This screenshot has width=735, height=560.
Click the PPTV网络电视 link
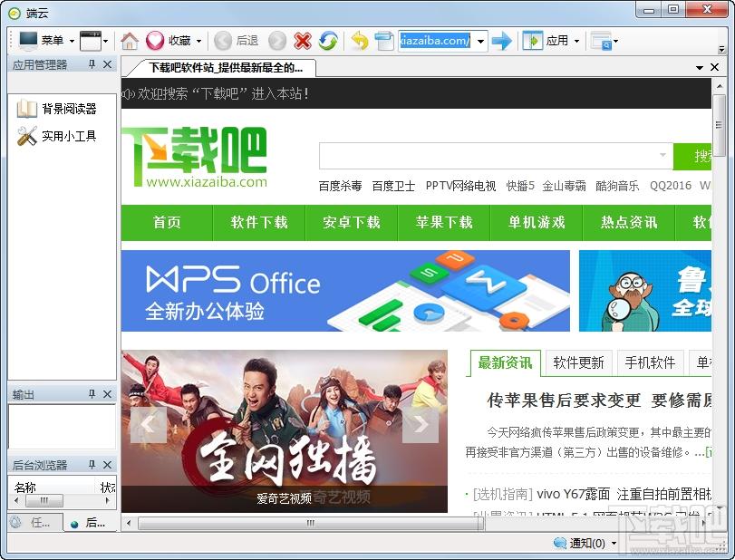tap(460, 186)
